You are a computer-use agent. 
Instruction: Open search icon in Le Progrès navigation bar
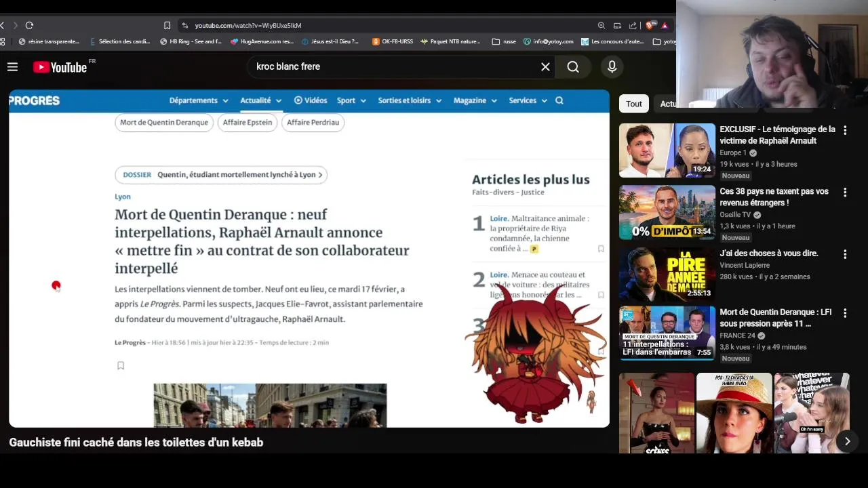pos(559,100)
